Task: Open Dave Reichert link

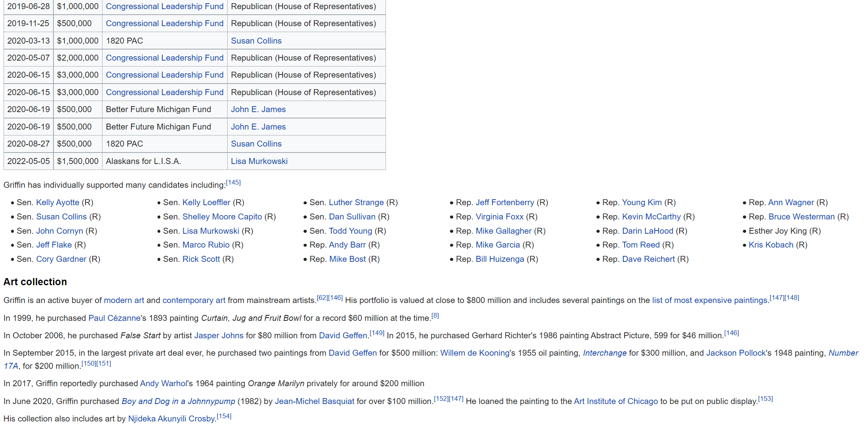Action: 648,259
